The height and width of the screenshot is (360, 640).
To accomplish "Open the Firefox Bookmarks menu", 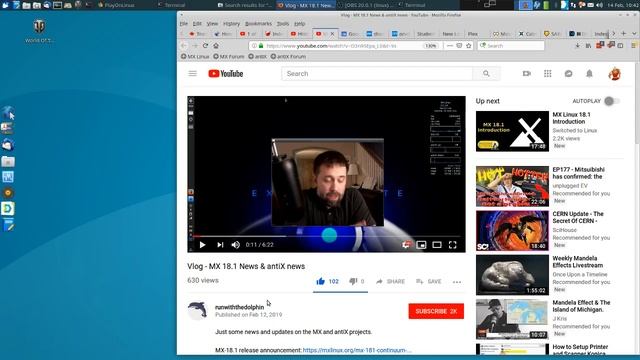I will coord(258,24).
